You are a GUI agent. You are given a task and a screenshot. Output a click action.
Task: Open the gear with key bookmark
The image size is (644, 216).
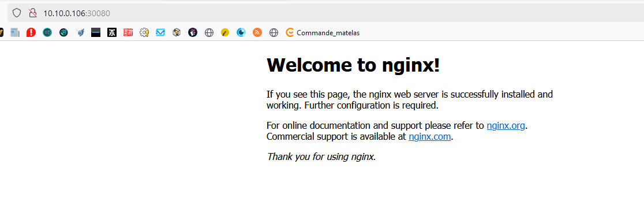(x=144, y=32)
